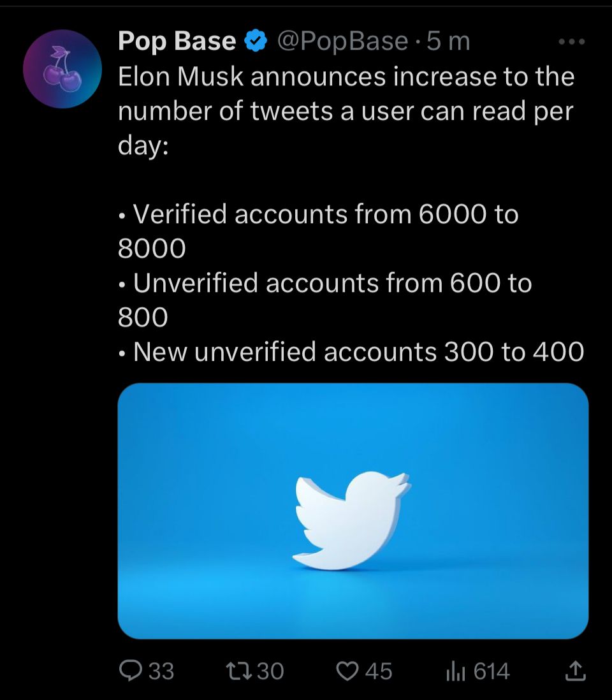Tap the share upload icon
This screenshot has height=700, width=612.
click(574, 670)
